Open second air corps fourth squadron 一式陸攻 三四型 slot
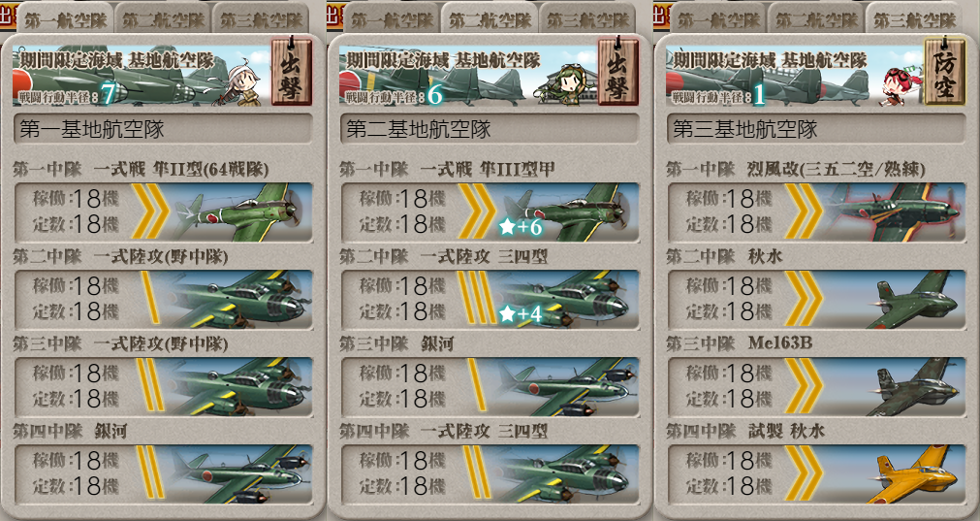980x521 pixels. point(490,474)
